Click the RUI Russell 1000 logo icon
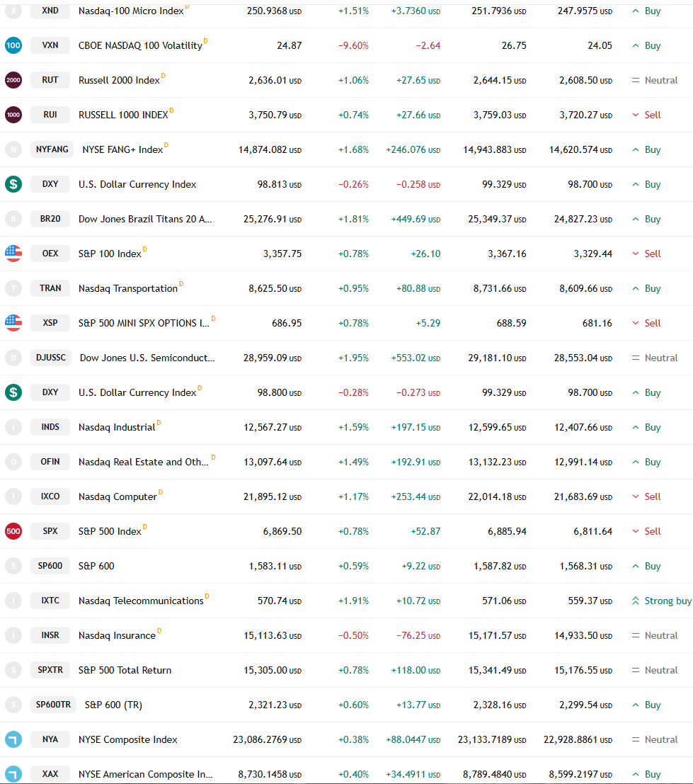Viewport: 693px width, 784px height. pyautogui.click(x=13, y=115)
